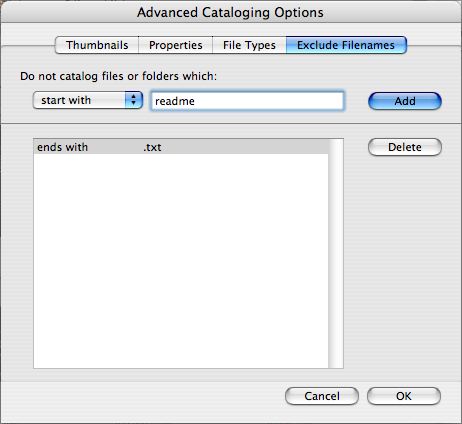Click the empty white area of the list
Image resolution: width=462 pixels, height=424 pixels.
tap(181, 261)
